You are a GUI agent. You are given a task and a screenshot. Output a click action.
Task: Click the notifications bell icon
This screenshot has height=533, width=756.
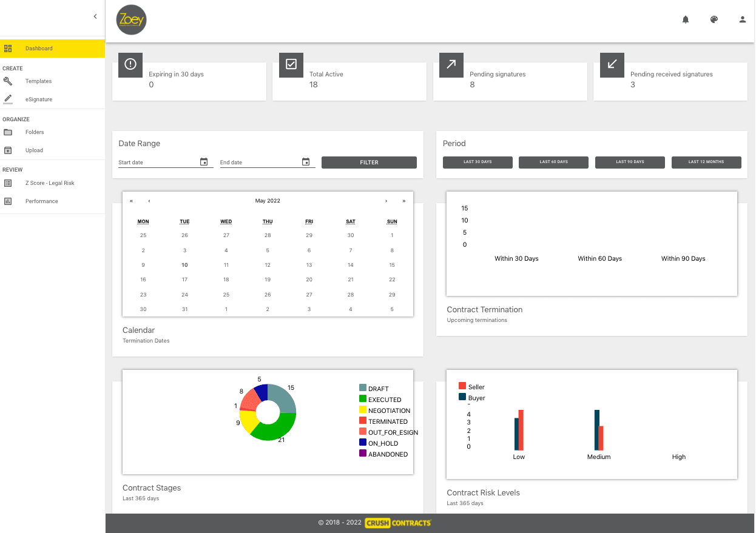tap(686, 19)
